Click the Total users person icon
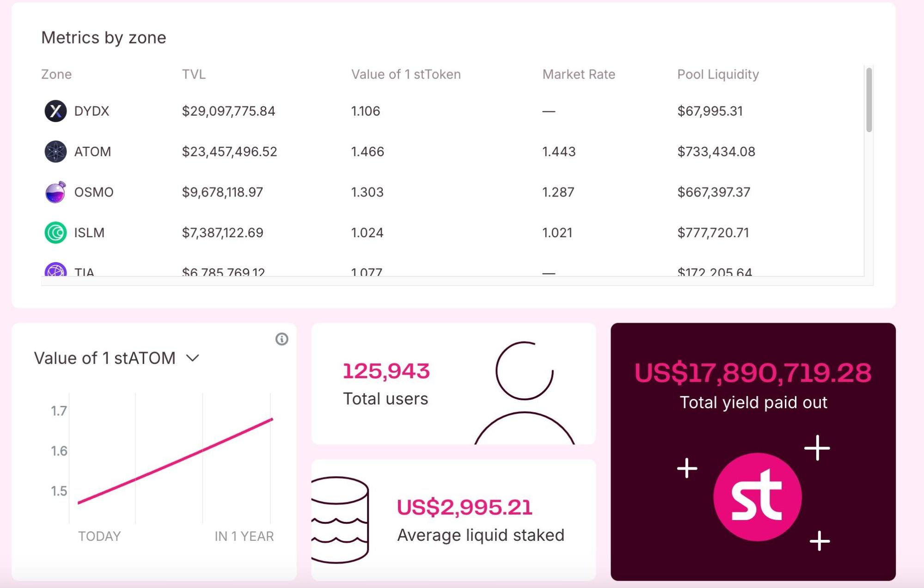This screenshot has height=588, width=924. click(524, 393)
